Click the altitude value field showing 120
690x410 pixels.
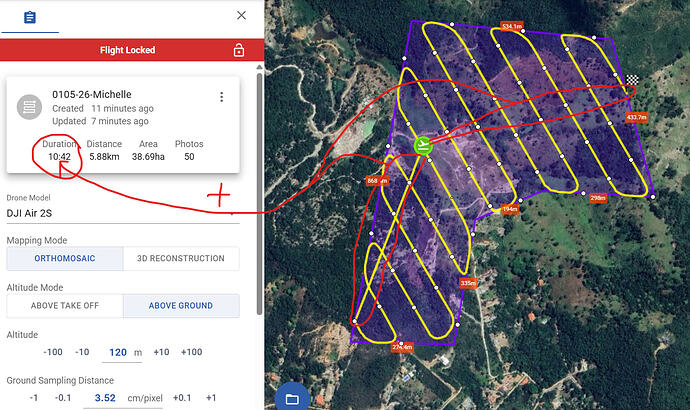[118, 352]
